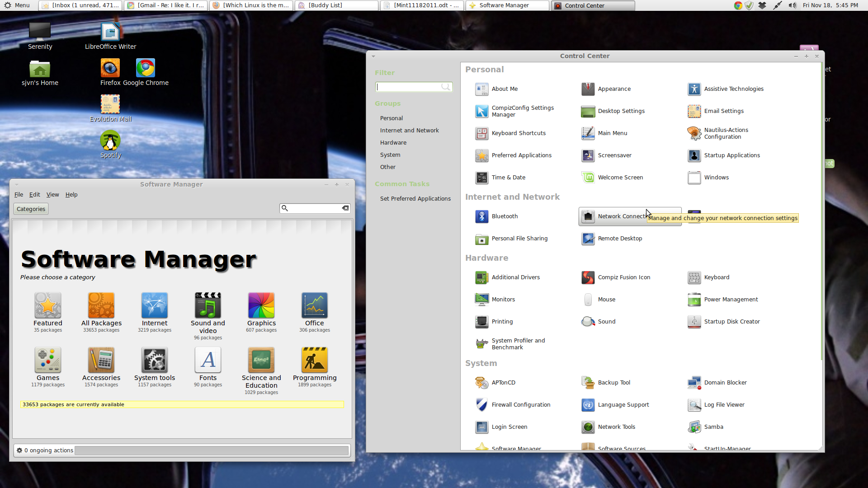868x488 pixels.
Task: Open Samba settings
Action: [x=705, y=427]
